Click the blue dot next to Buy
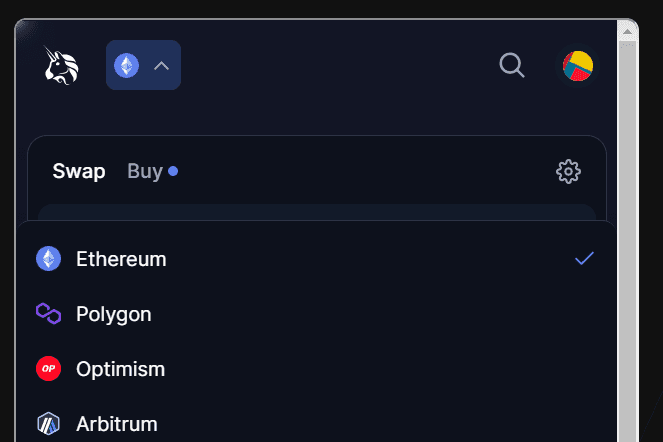This screenshot has width=663, height=442. (x=173, y=171)
